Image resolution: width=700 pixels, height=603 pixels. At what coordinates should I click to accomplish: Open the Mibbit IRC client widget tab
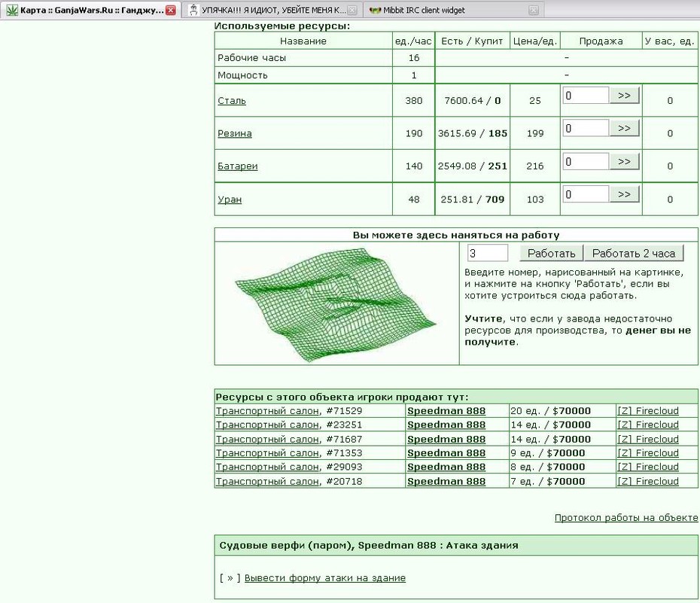pos(454,10)
